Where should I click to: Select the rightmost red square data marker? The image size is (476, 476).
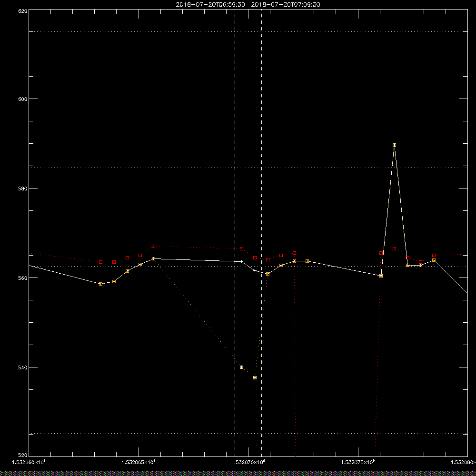pyautogui.click(x=434, y=255)
